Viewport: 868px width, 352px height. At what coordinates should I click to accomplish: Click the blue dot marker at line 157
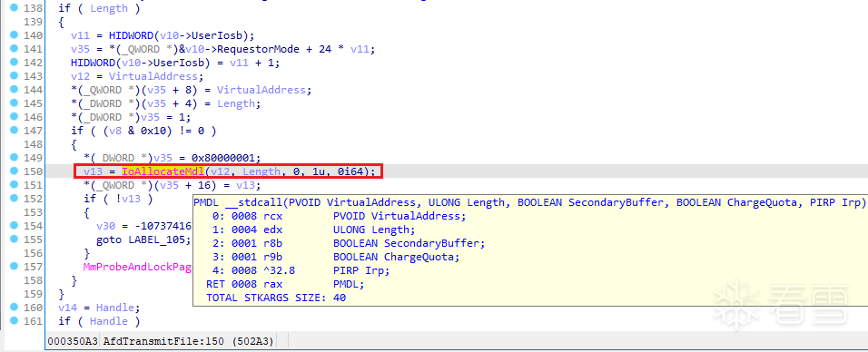[14, 266]
